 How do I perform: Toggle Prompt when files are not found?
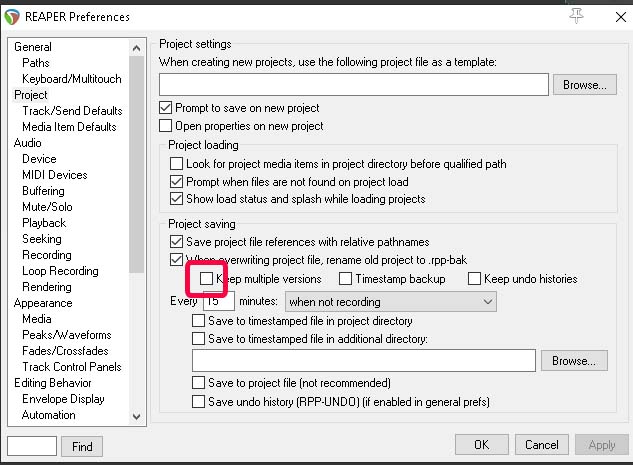point(176,182)
